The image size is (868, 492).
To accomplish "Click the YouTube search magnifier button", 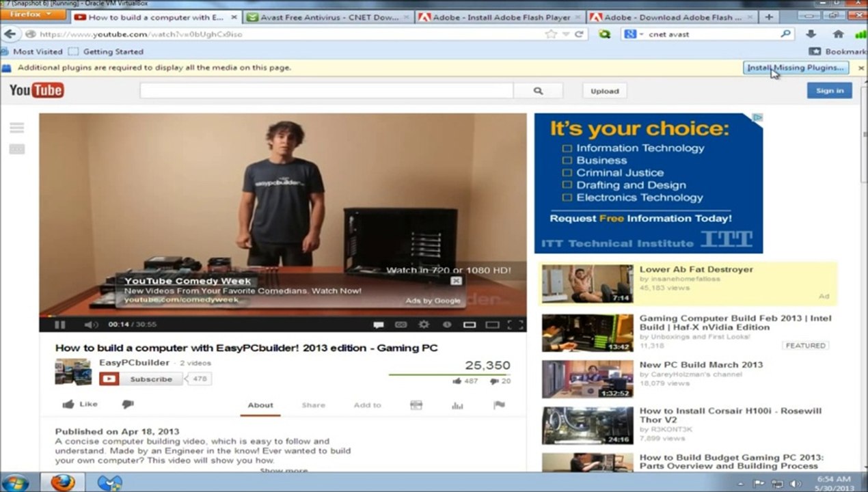I will pos(538,90).
